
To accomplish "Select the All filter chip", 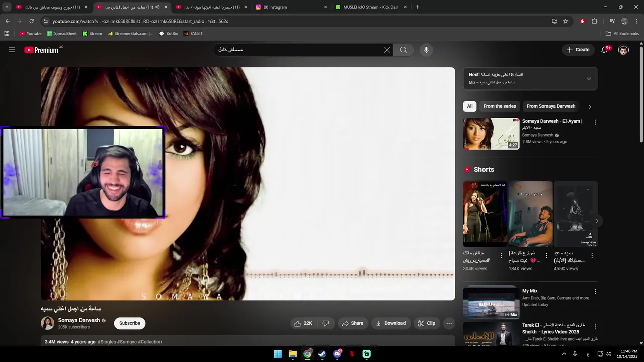I will 470,106.
